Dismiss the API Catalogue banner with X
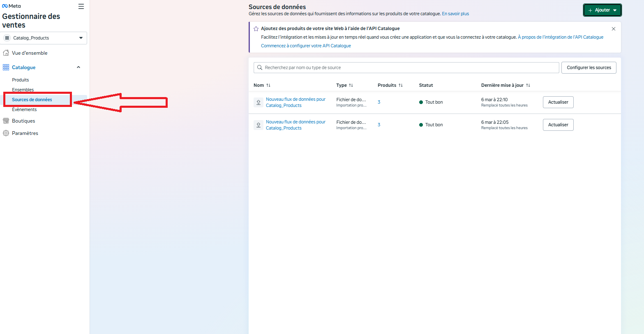 pyautogui.click(x=613, y=29)
